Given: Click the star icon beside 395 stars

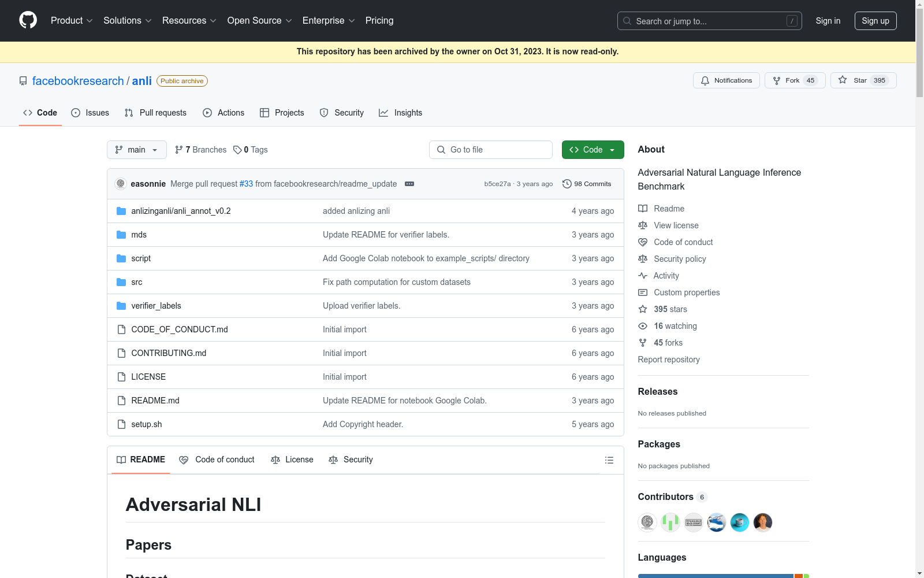Looking at the screenshot, I should 643,309.
